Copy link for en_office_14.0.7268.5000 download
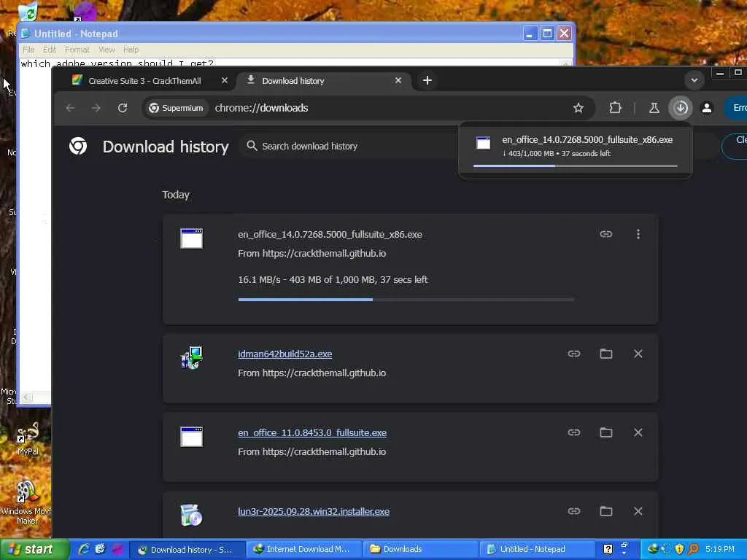Image resolution: width=747 pixels, height=560 pixels. click(x=606, y=234)
